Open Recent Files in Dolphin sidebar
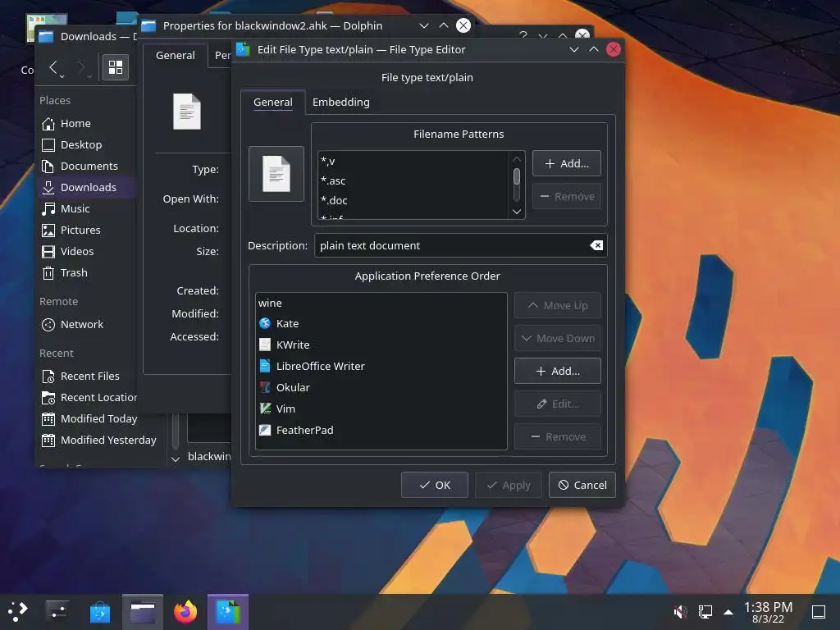Screen dimensions: 840x630 [x=85, y=376]
